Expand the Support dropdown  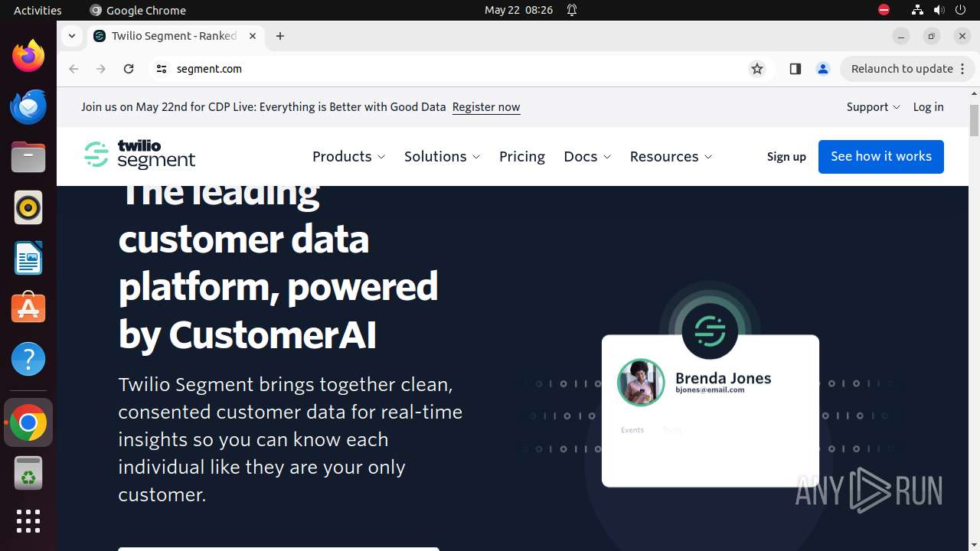[874, 107]
